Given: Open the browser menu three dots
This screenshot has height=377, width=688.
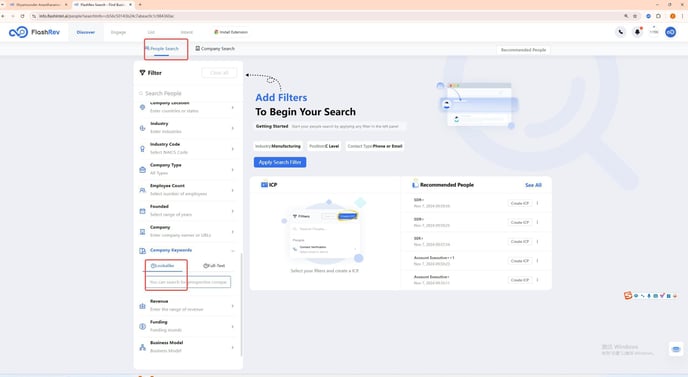Looking at the screenshot, I should pyautogui.click(x=682, y=16).
